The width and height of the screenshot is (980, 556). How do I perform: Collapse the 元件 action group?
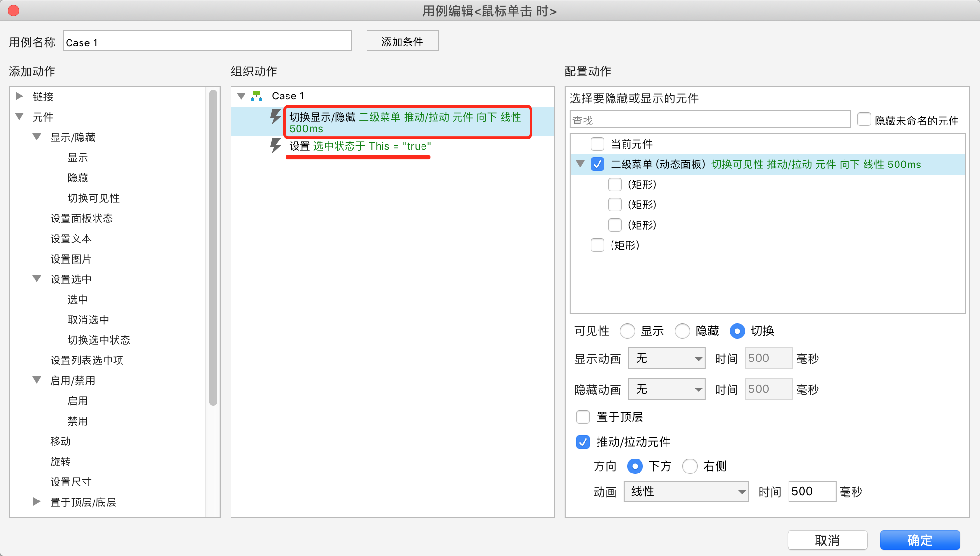(19, 116)
